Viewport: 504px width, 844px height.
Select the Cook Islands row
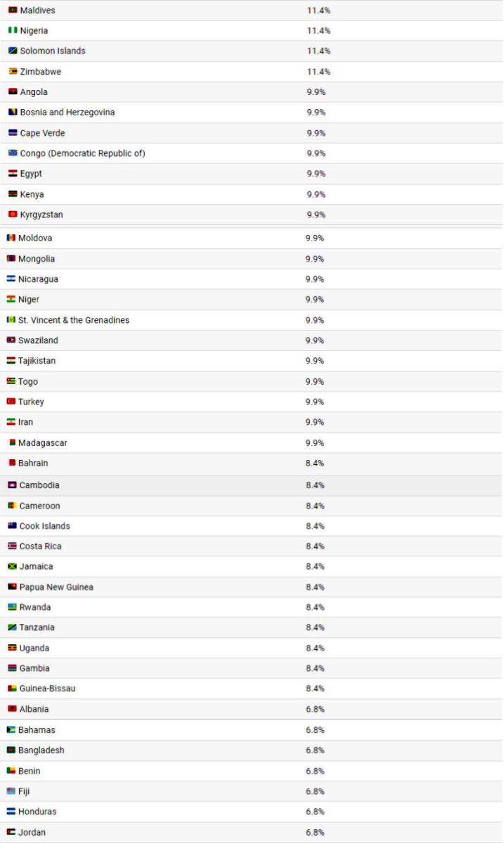252,526
